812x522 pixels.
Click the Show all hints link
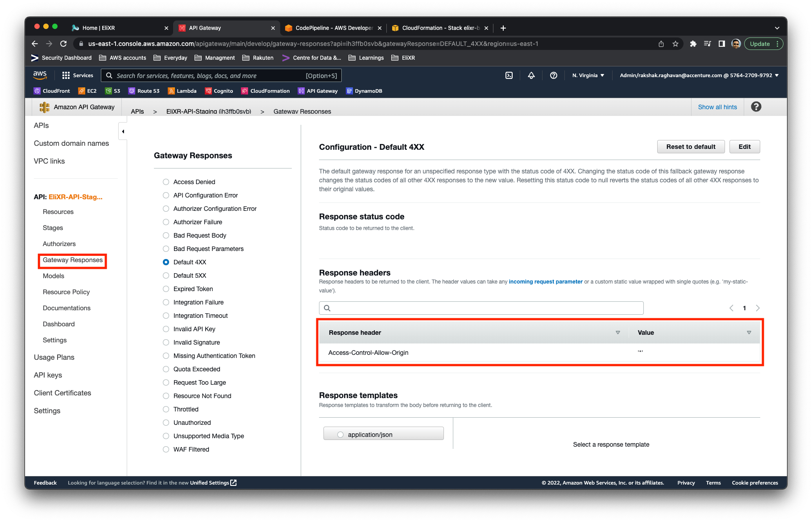click(x=717, y=107)
